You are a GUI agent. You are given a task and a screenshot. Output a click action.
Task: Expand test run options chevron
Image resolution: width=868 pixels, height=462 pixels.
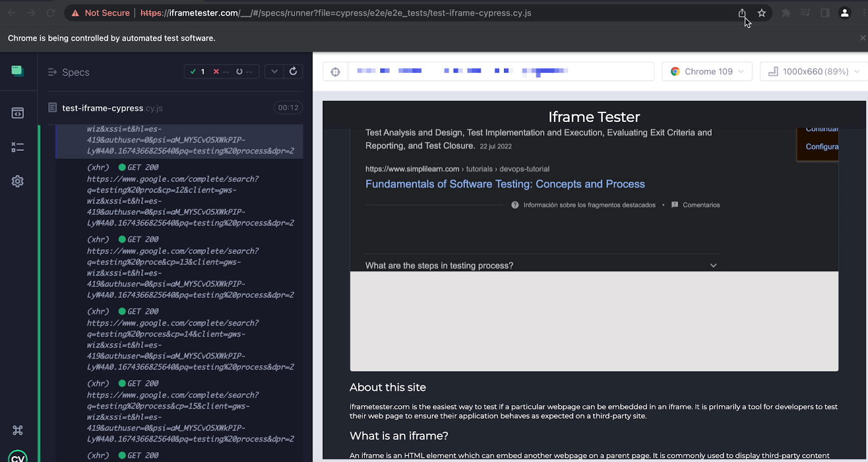point(275,72)
